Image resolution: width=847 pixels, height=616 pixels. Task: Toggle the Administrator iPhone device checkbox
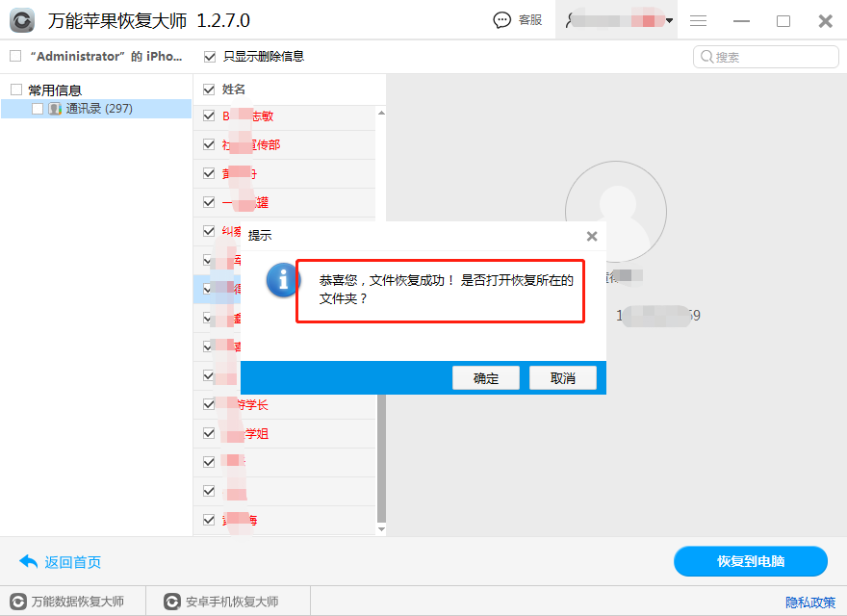tap(15, 56)
